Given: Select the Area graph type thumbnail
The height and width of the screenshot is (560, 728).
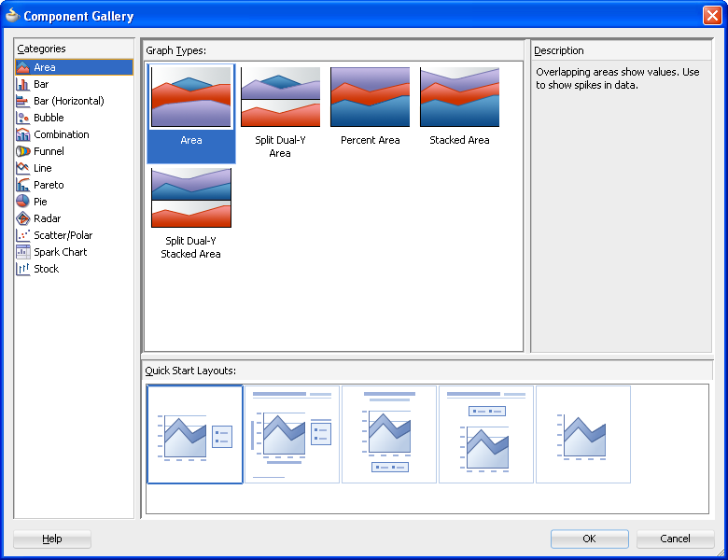Looking at the screenshot, I should pyautogui.click(x=190, y=97).
